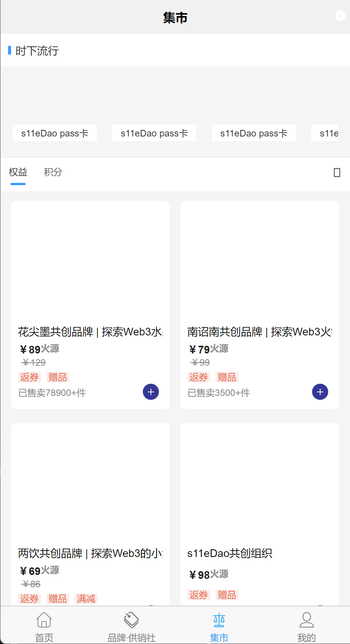Screen dimensions: 350x644
Task: Tap the 满减 tag on 两饮 product
Action: (86, 598)
